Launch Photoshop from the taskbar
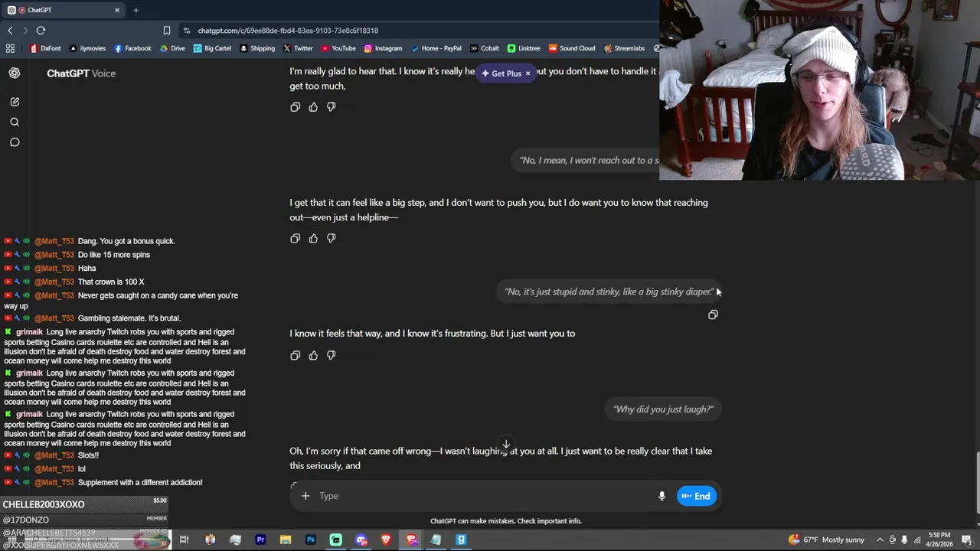The image size is (980, 551). coord(311,540)
